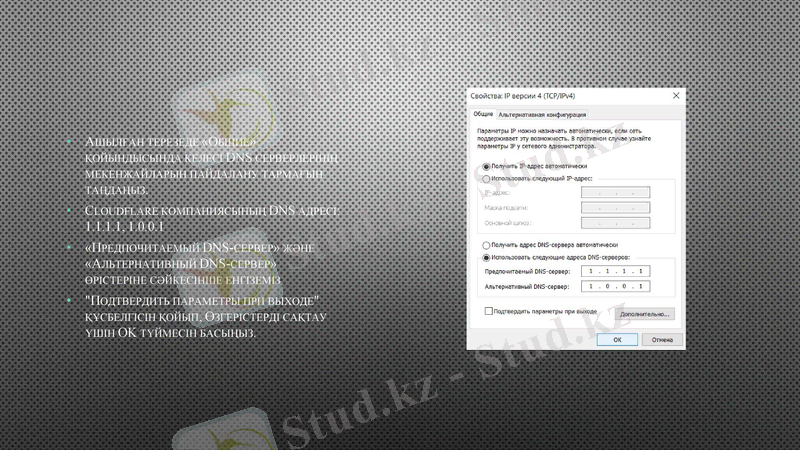
Task: Confirm settings with the OK button
Action: [617, 339]
